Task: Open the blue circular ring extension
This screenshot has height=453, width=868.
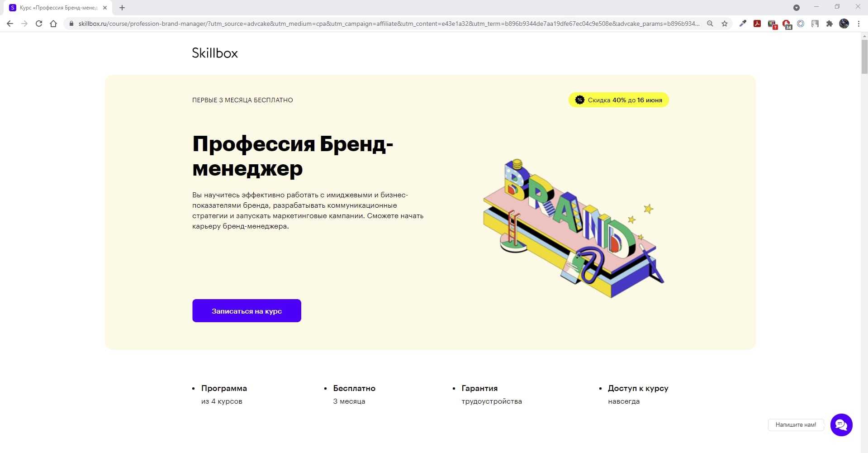Action: (x=801, y=24)
